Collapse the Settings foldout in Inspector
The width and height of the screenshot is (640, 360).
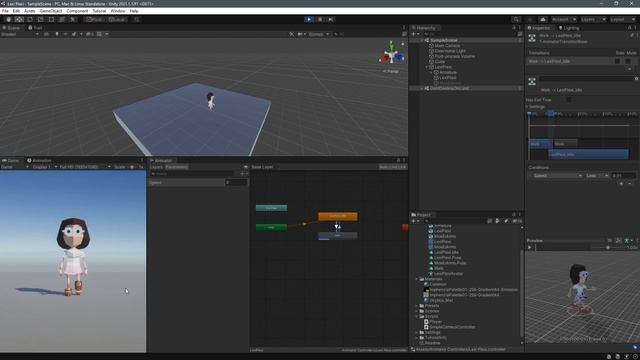(x=527, y=107)
